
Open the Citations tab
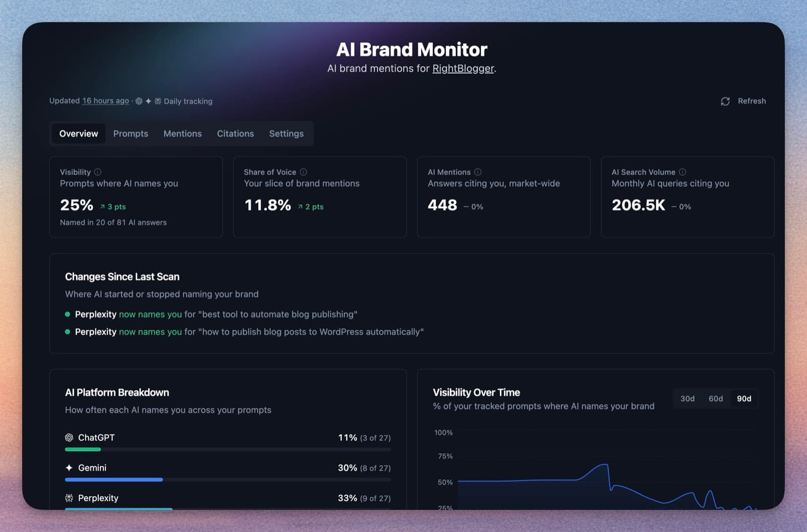236,134
